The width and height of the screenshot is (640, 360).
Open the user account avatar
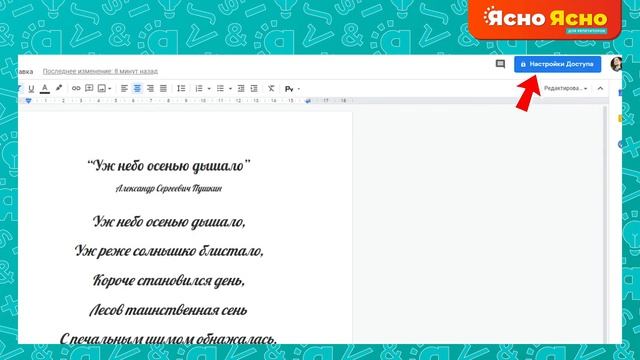(616, 64)
